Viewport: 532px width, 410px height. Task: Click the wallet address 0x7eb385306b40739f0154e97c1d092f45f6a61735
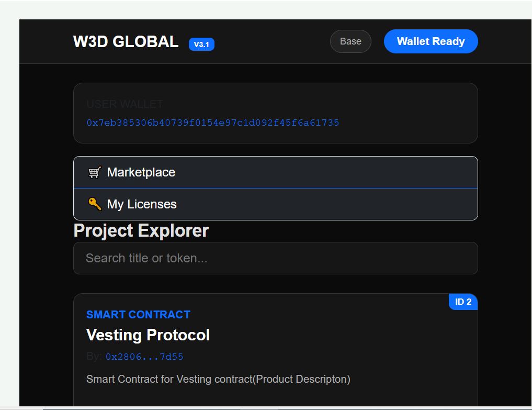[x=213, y=123]
